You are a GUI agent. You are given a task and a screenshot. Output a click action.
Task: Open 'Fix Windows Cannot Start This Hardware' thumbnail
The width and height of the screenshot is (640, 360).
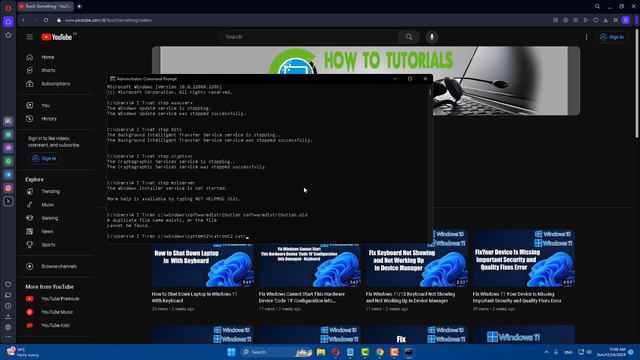(x=310, y=266)
